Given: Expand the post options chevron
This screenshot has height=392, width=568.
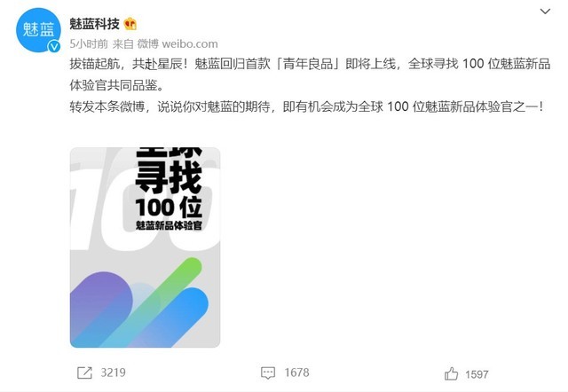Looking at the screenshot, I should pos(545,12).
